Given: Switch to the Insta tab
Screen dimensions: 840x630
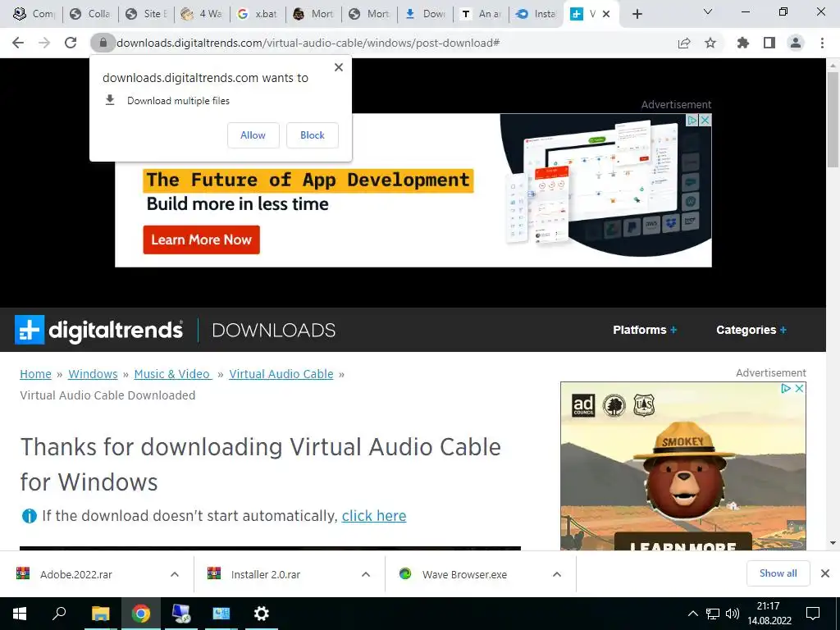Looking at the screenshot, I should (x=536, y=15).
